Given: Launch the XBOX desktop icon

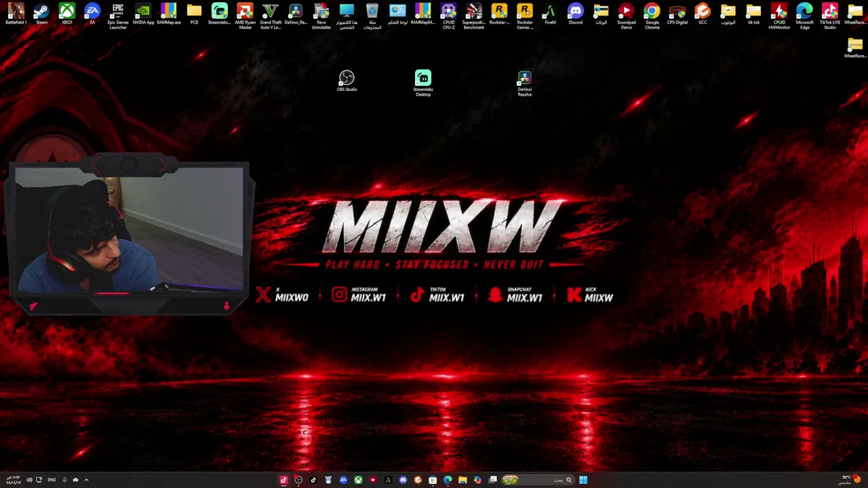Looking at the screenshot, I should click(67, 14).
